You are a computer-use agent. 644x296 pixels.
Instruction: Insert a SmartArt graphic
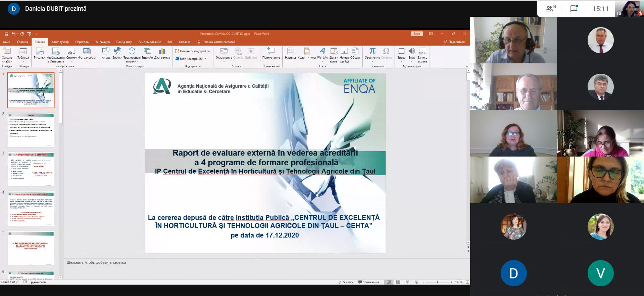tap(147, 54)
